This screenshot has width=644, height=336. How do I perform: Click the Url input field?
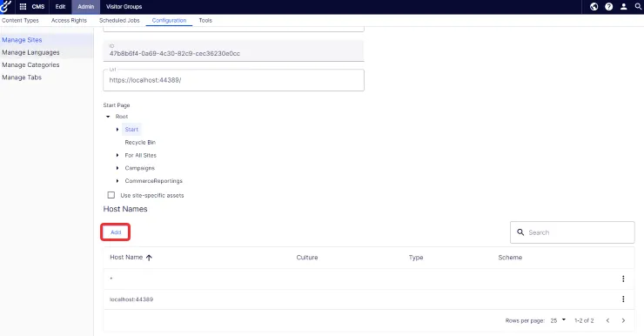coord(233,80)
